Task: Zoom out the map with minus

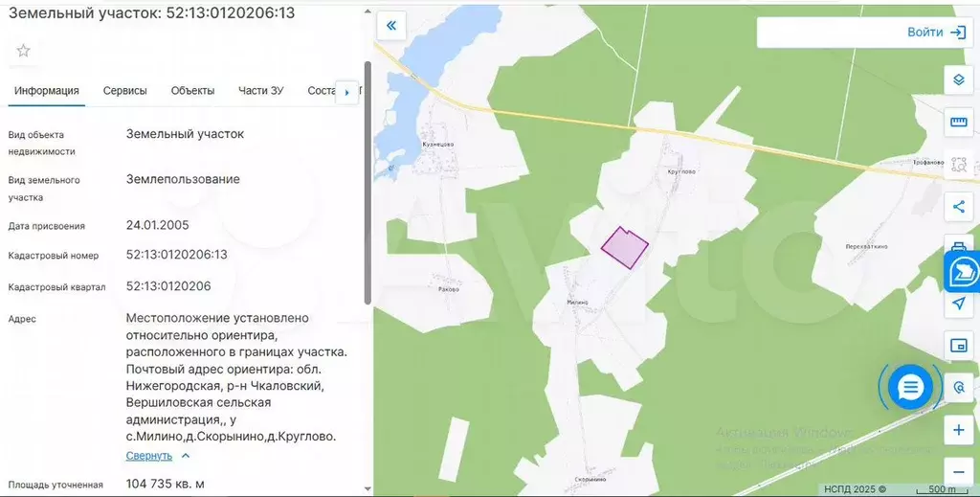Action: point(958,472)
